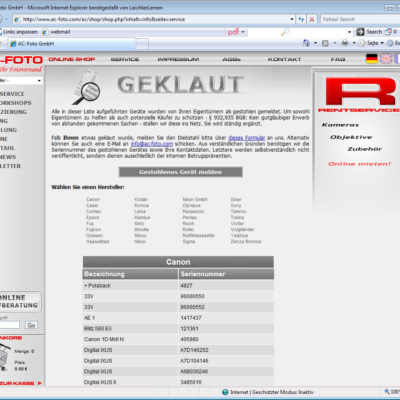The image size is (400, 400).
Task: Open the Seite page menu dropdown
Action: (372, 43)
